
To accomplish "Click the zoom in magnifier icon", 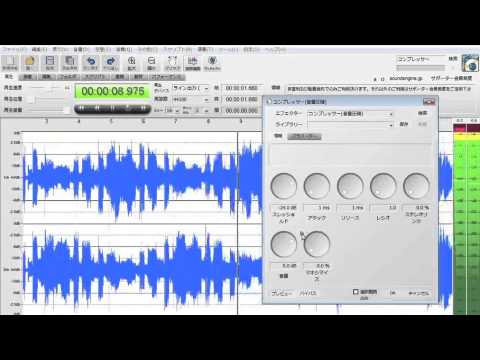I will pos(131,63).
